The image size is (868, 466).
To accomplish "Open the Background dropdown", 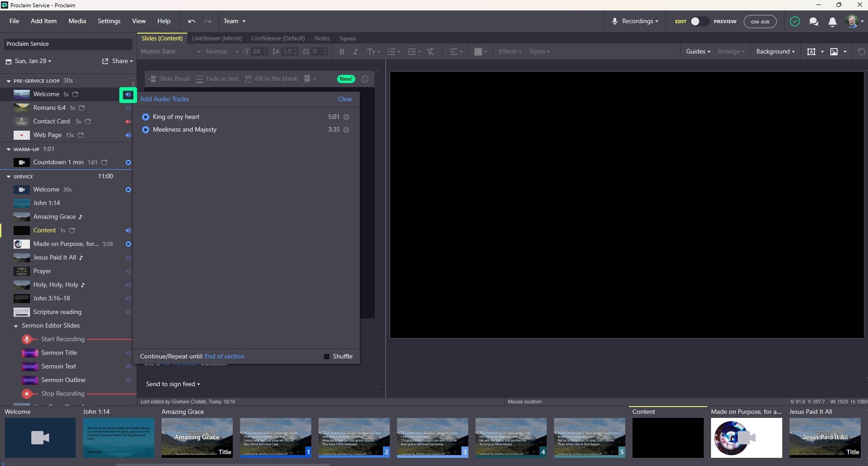I will tap(775, 51).
